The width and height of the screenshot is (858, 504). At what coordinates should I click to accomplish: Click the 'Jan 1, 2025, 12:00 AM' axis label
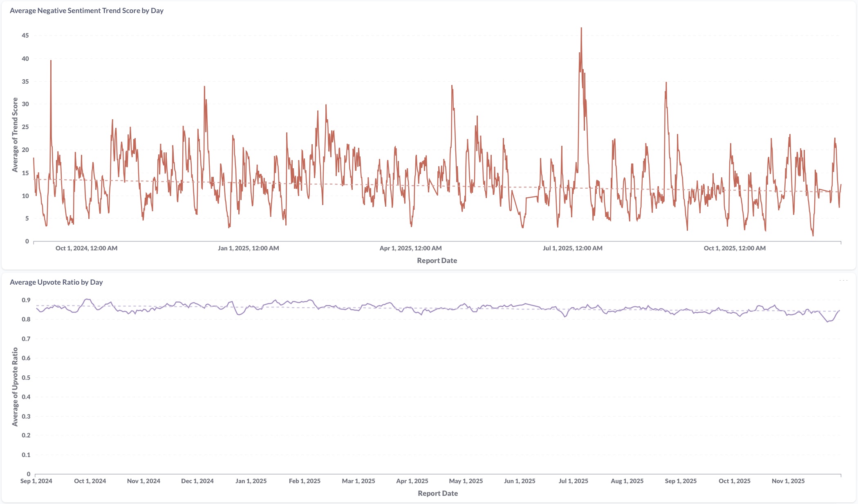click(x=248, y=248)
